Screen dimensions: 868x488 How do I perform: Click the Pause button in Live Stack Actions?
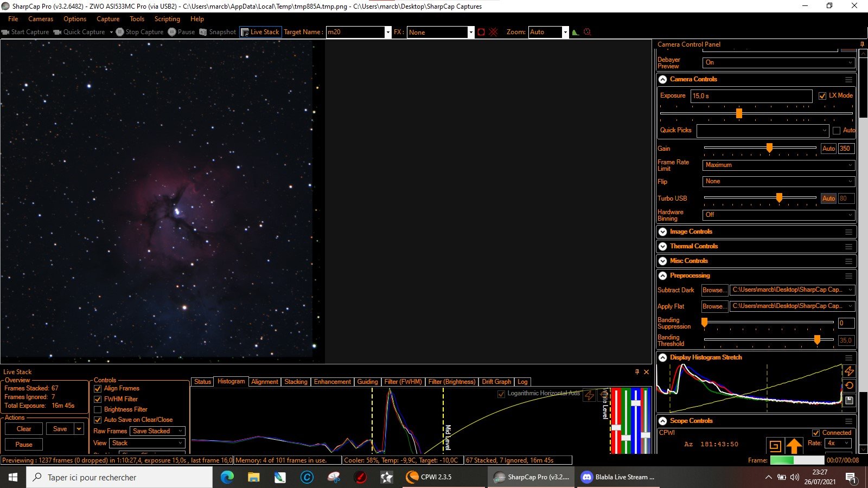point(24,445)
